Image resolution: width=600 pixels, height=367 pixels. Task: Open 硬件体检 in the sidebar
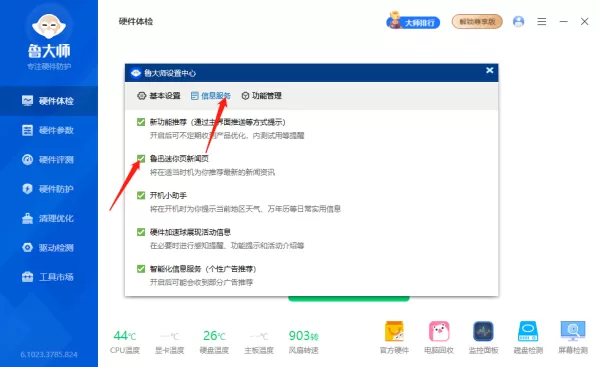tap(49, 101)
